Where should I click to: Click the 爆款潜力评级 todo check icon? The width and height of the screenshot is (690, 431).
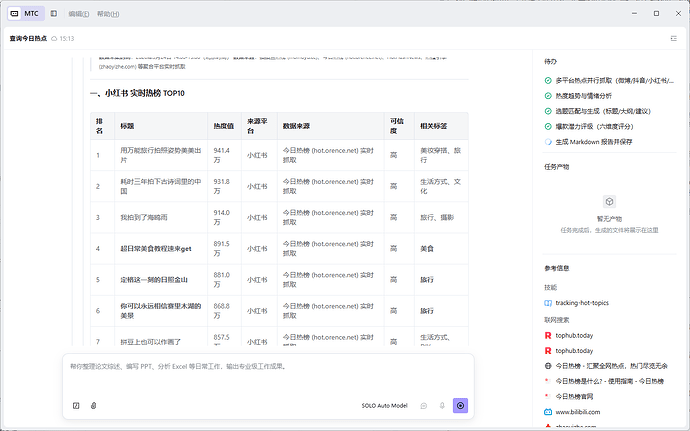click(548, 127)
